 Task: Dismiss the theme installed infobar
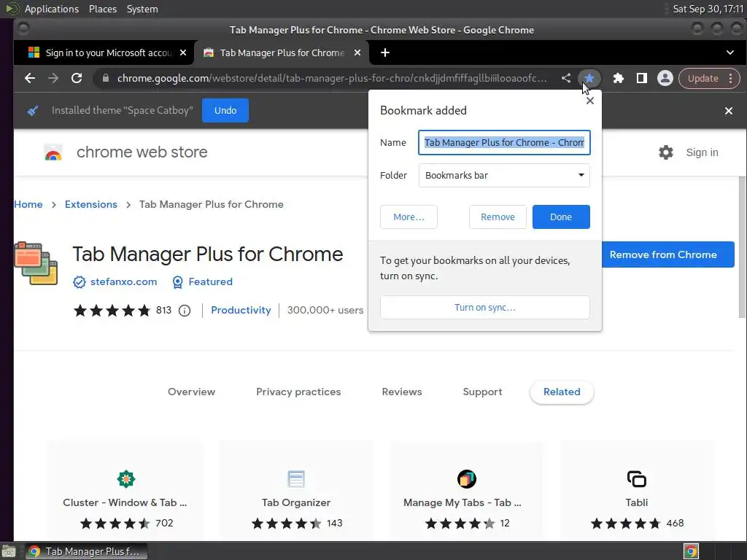729,111
